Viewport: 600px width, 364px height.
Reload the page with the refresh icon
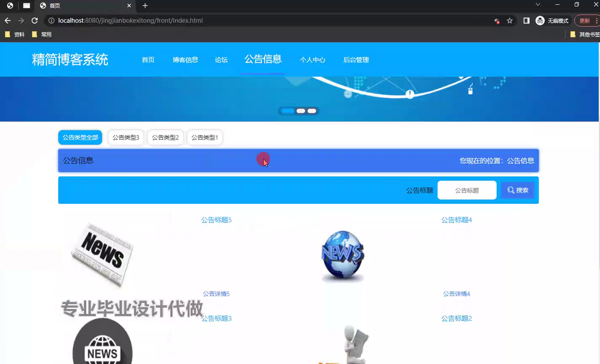click(x=35, y=20)
